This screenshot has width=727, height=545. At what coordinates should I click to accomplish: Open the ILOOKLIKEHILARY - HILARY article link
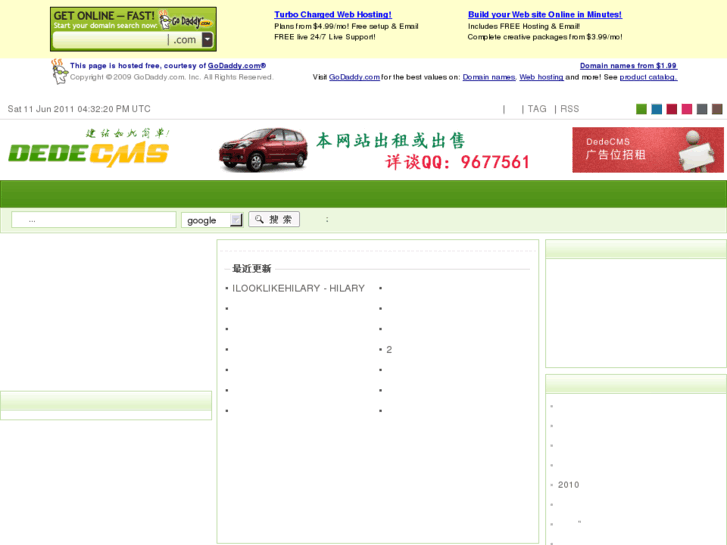click(x=298, y=289)
